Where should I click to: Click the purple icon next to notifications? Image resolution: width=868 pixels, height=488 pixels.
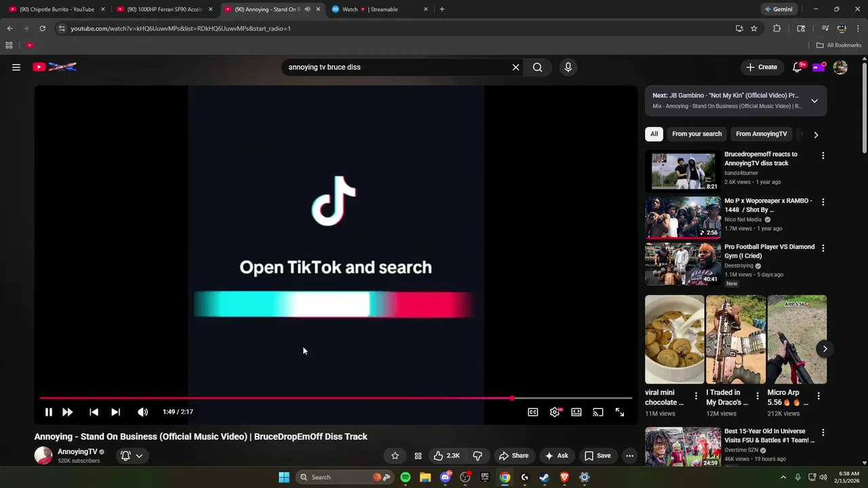click(818, 67)
